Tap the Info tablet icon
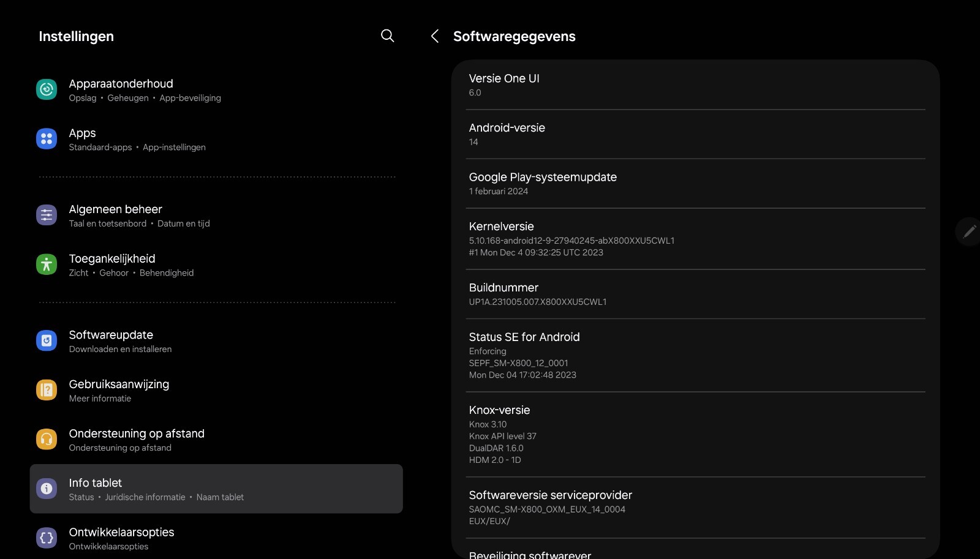Screen dimensions: 980x559 click(x=47, y=489)
